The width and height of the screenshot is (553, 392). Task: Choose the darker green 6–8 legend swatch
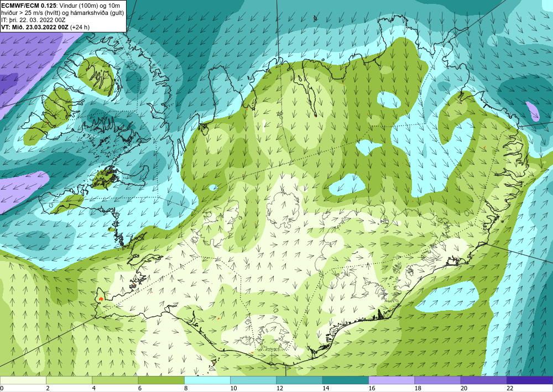(161, 380)
